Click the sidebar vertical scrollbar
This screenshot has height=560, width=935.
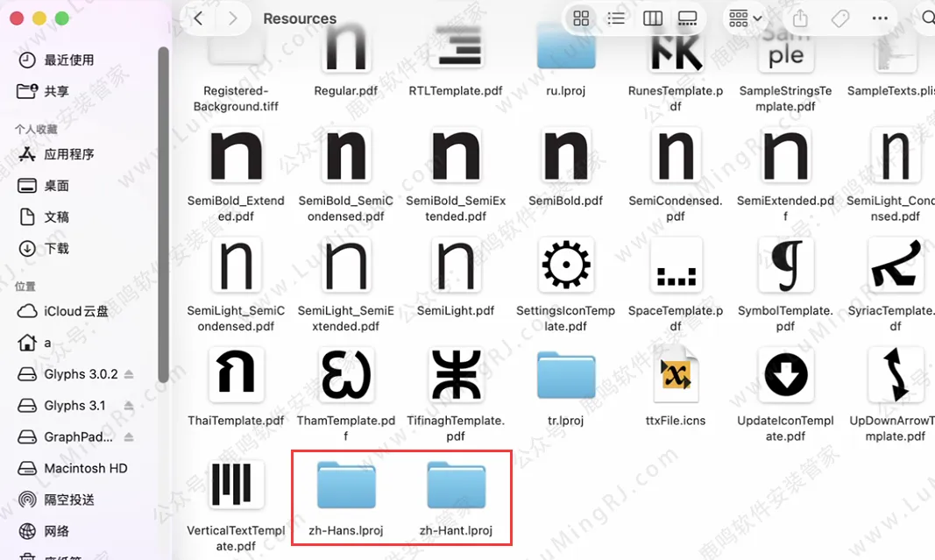coord(163,210)
